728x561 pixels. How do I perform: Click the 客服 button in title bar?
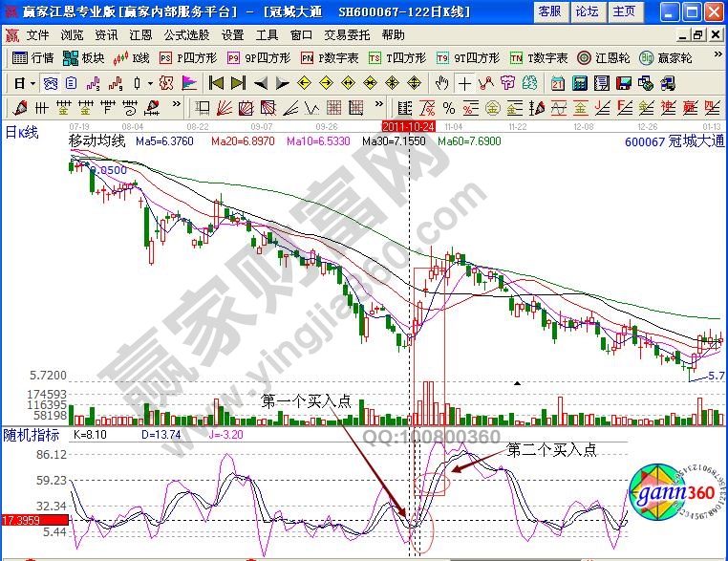coord(549,11)
